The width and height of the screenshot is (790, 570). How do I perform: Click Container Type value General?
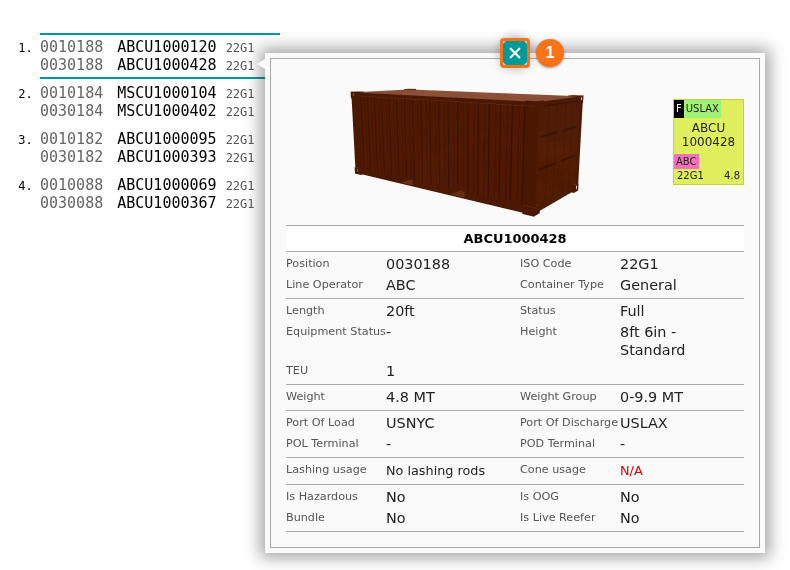[x=648, y=285]
